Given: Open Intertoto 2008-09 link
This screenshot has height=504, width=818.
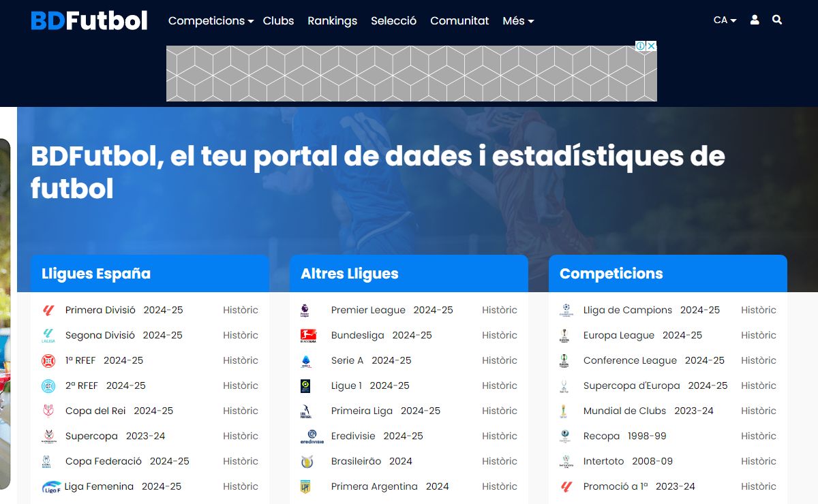Looking at the screenshot, I should pos(628,461).
